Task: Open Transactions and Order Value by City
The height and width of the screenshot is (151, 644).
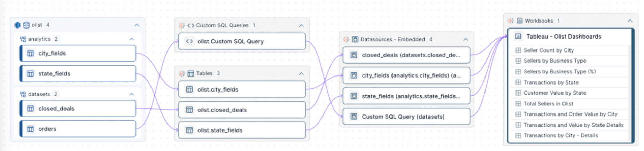Action: [x=570, y=114]
